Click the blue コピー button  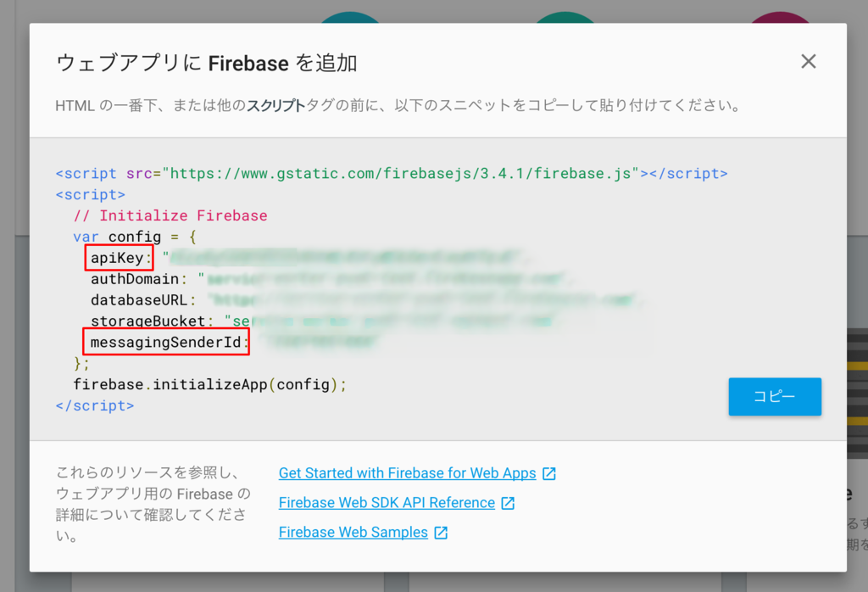(775, 397)
